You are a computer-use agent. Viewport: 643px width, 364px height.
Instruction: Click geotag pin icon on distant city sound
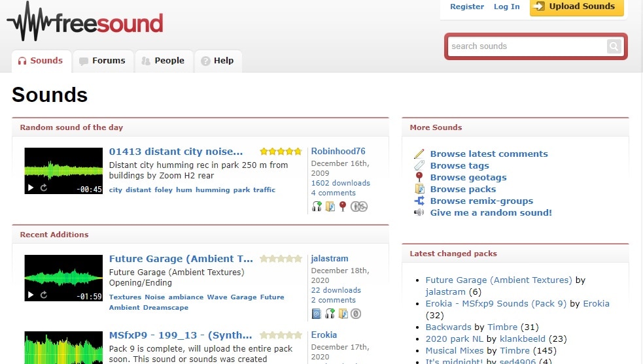[x=342, y=207]
